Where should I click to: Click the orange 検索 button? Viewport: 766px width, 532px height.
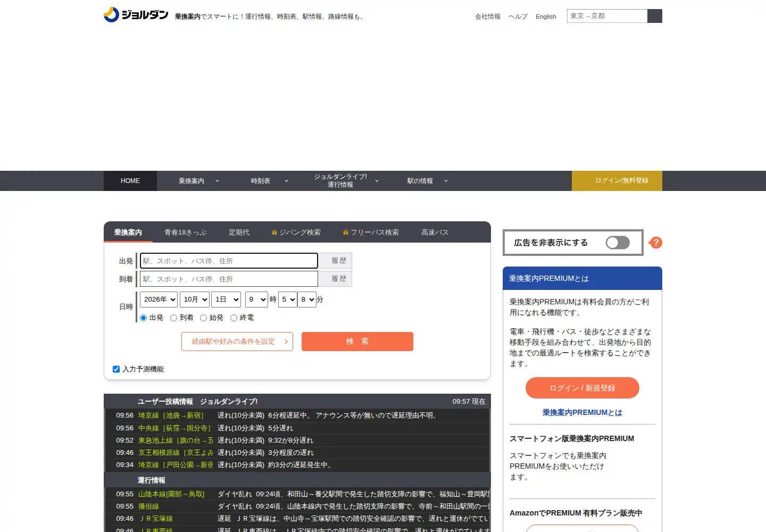coord(357,342)
